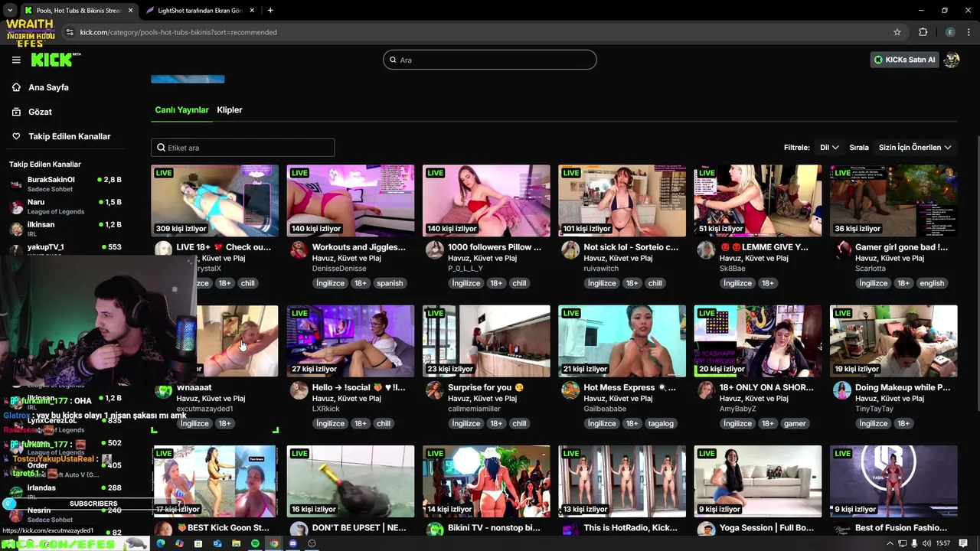980x551 pixels.
Task: Click ruivawitch channel avatar
Action: (x=570, y=249)
